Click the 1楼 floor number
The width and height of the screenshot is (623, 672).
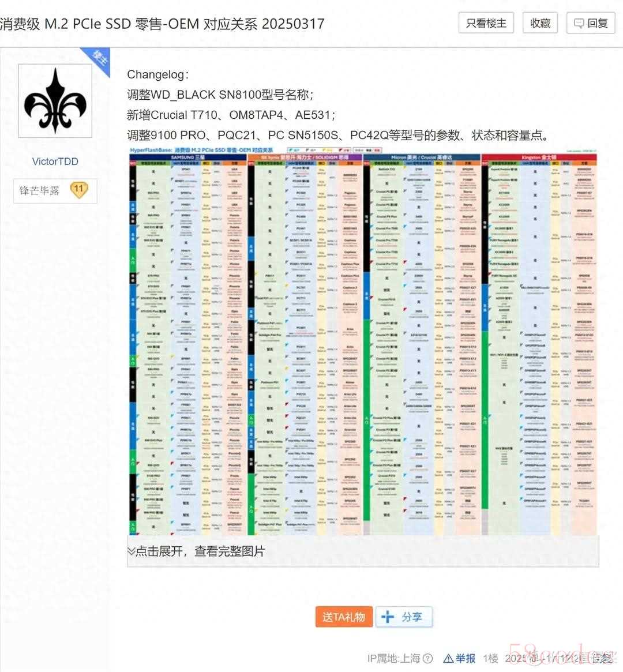pos(490,658)
